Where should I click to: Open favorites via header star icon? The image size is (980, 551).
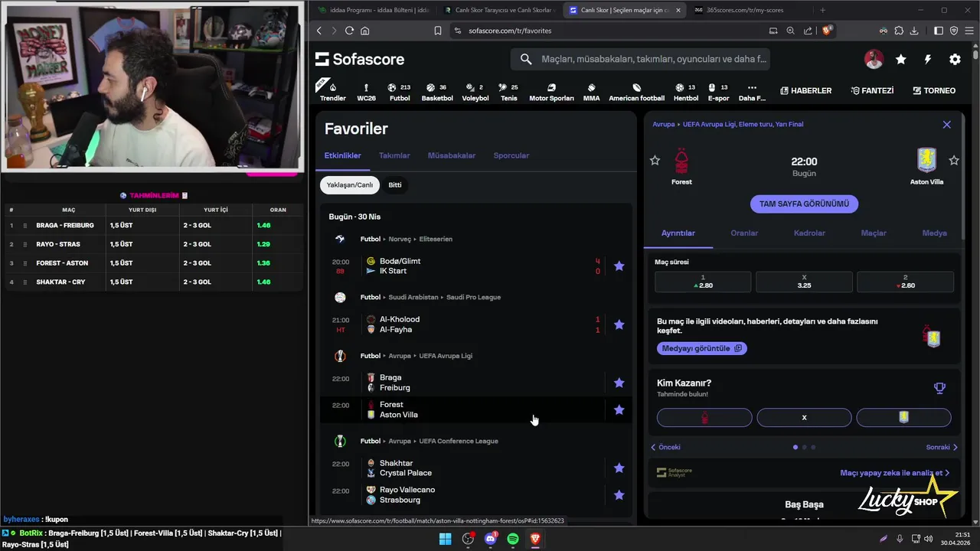pyautogui.click(x=901, y=59)
